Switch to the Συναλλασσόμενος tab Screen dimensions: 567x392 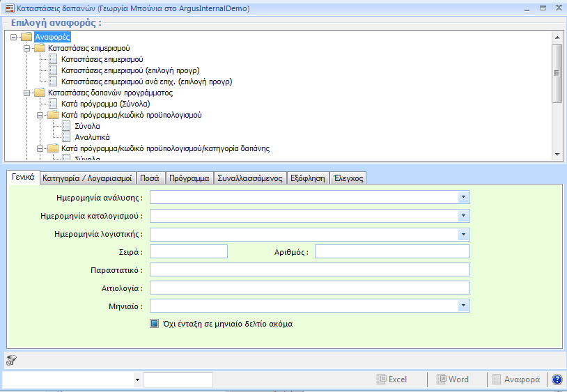249,178
